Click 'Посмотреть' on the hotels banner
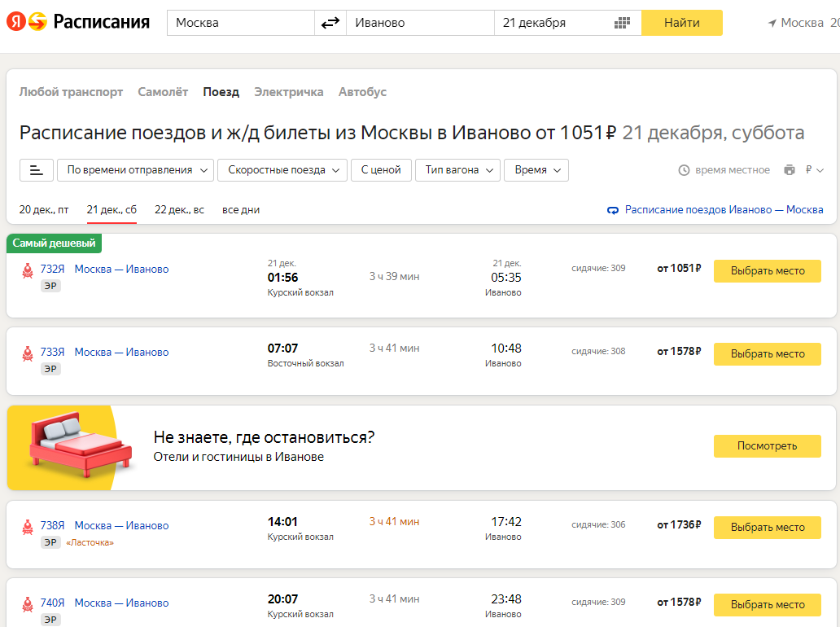The image size is (840, 627). [767, 445]
